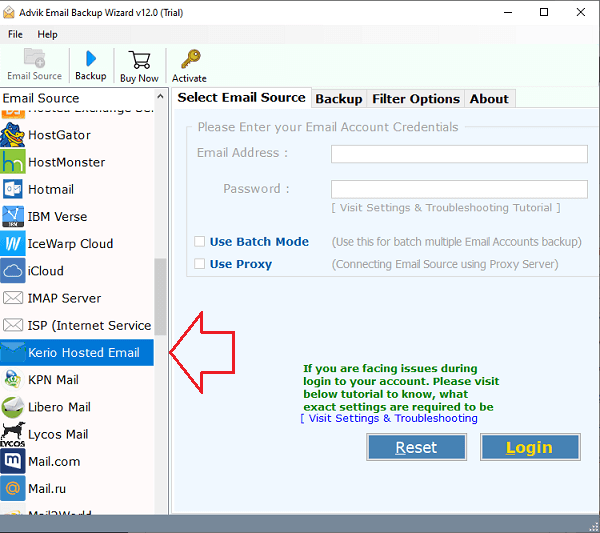Select the IceWarp Cloud icon
600x533 pixels.
[13, 243]
